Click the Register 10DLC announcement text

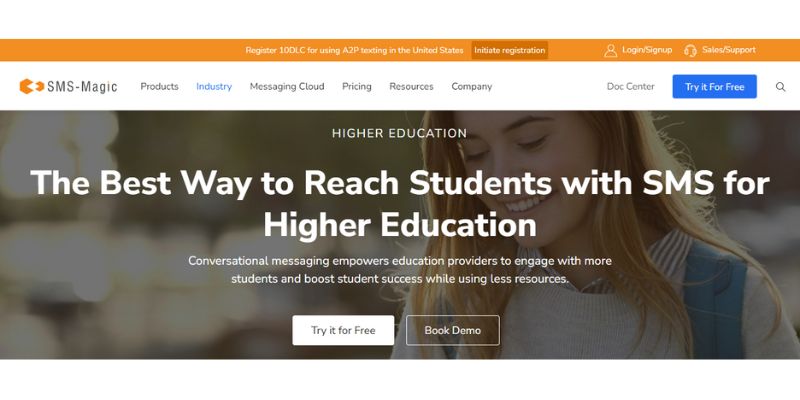354,51
